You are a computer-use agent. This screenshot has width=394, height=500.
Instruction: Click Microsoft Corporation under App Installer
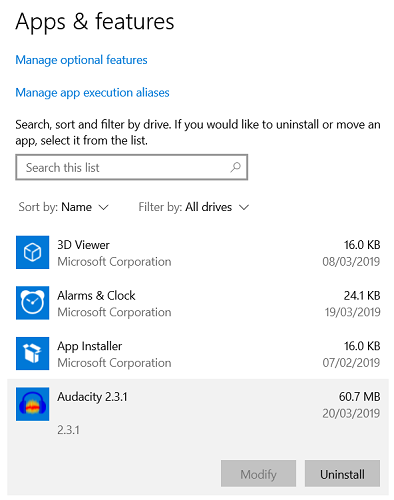(114, 363)
